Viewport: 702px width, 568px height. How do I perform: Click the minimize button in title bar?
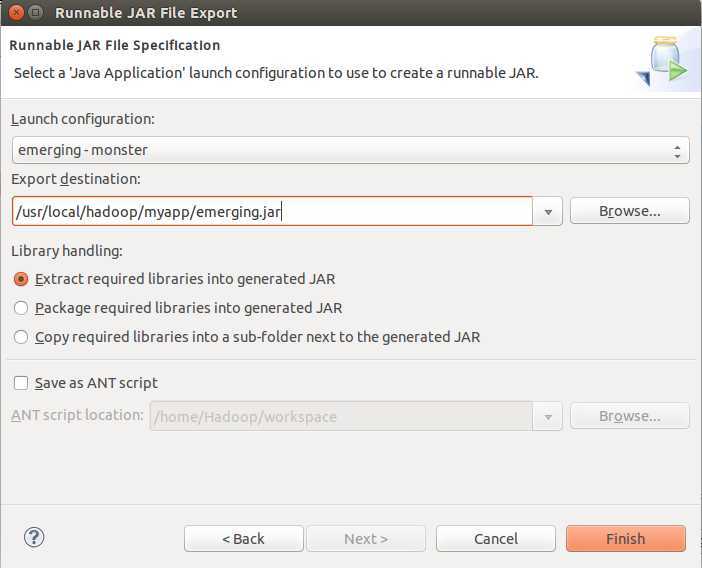(x=35, y=13)
